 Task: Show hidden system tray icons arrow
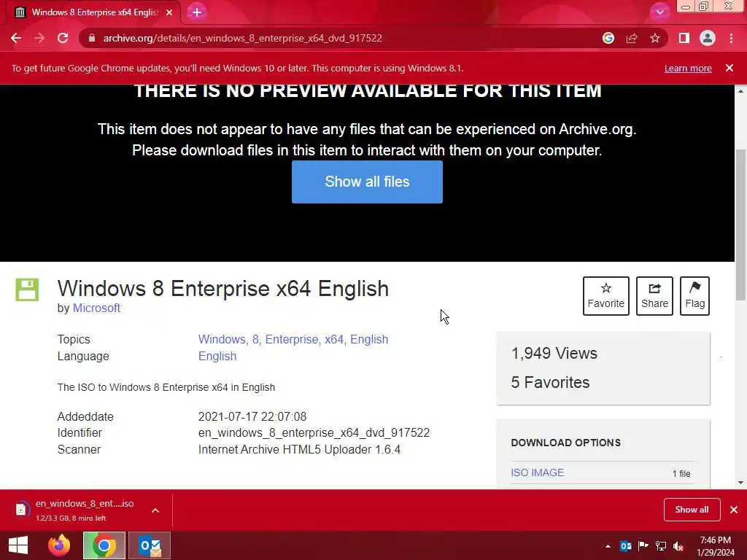pos(608,545)
